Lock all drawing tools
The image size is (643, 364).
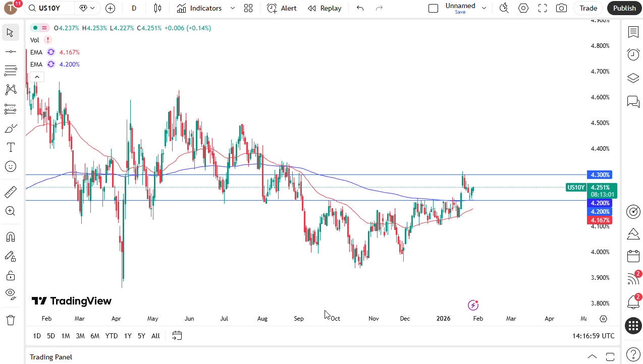(10, 275)
